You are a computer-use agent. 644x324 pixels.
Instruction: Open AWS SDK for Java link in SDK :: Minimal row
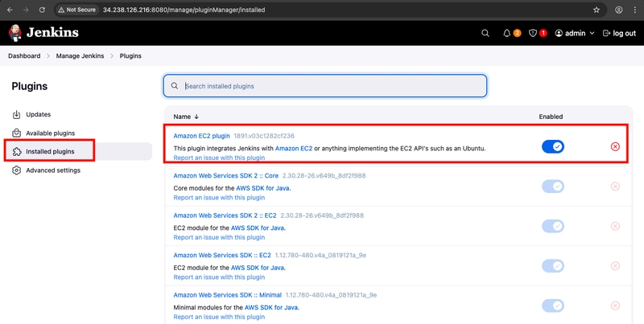point(271,308)
